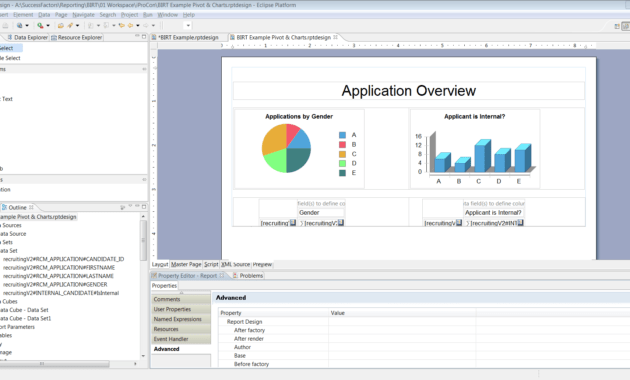
Task: Switch to Master Page editor tab
Action: tap(186, 264)
